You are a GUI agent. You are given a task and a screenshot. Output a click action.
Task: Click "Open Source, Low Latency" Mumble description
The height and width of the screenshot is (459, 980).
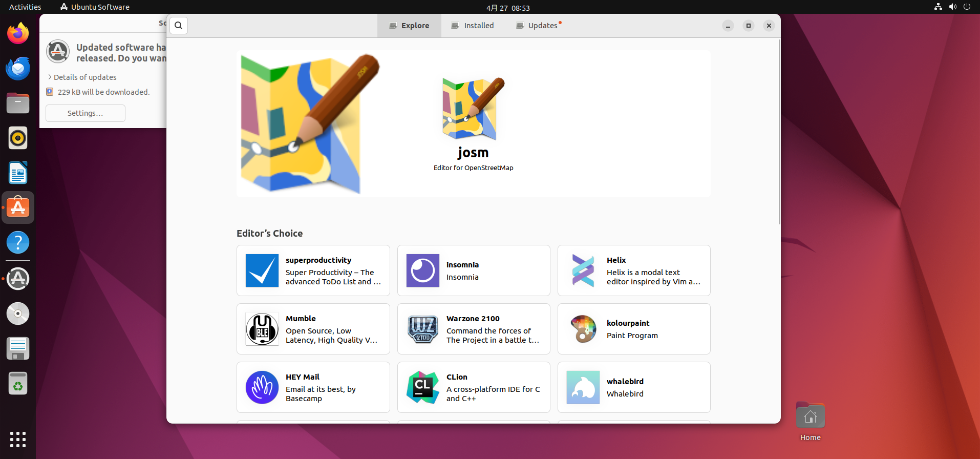coord(331,336)
